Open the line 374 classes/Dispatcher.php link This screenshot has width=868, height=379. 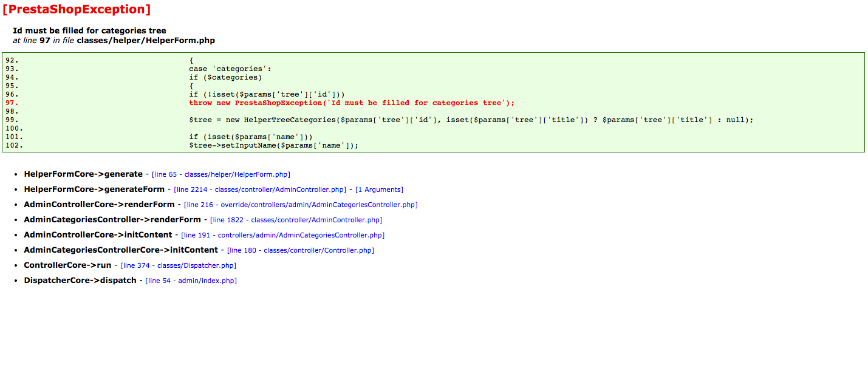click(x=179, y=265)
